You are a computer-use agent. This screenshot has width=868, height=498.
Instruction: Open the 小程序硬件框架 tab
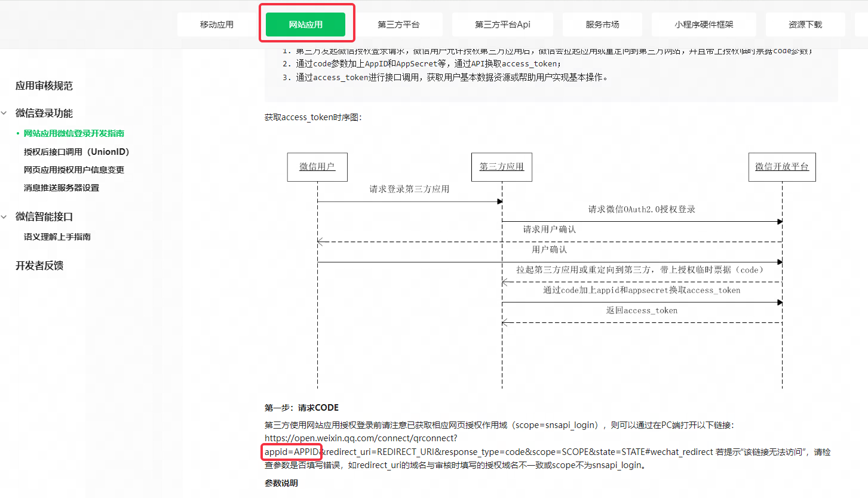point(704,25)
